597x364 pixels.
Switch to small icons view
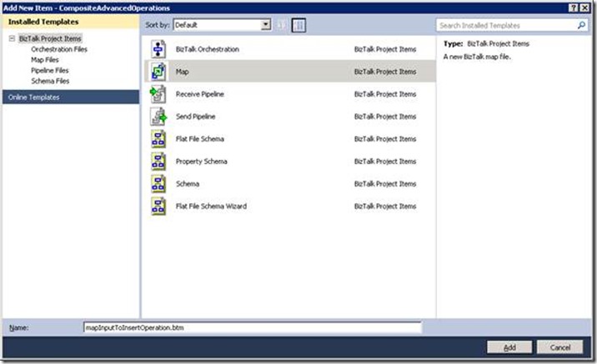coord(282,25)
